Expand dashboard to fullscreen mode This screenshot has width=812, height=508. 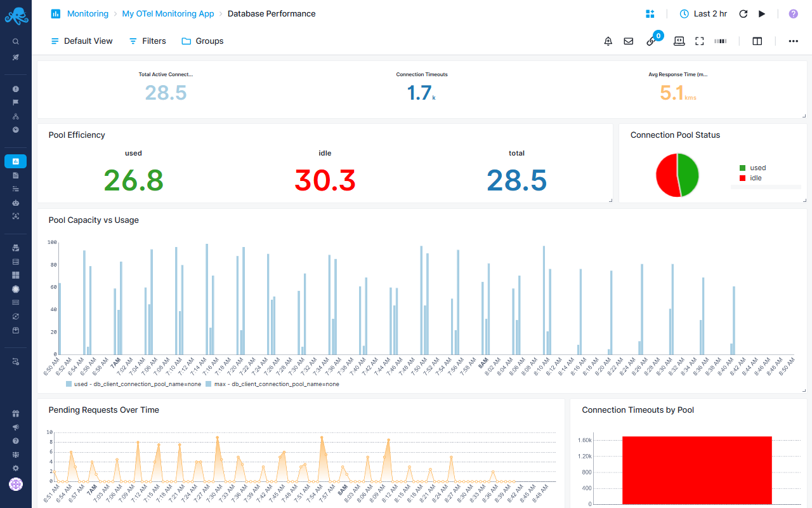[699, 41]
